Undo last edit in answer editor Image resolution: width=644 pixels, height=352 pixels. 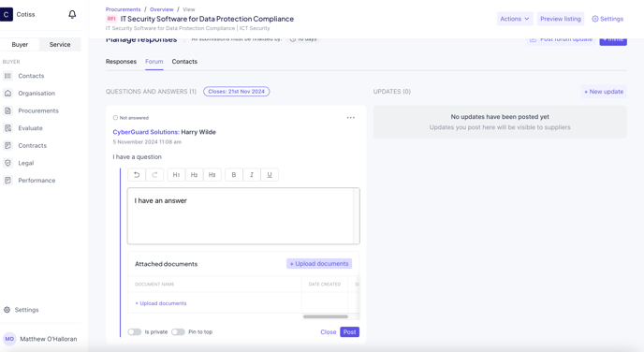tap(137, 174)
